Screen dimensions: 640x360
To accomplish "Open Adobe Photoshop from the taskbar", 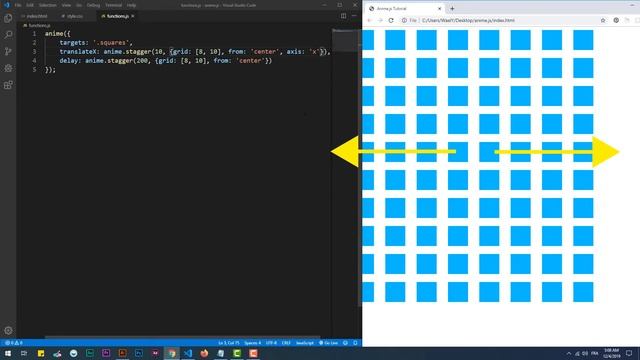I will pos(139,353).
